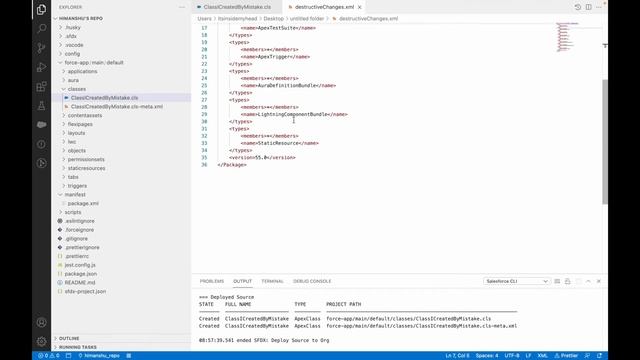640x360 pixels.
Task: Expand the OUTLINE section
Action: click(x=69, y=338)
